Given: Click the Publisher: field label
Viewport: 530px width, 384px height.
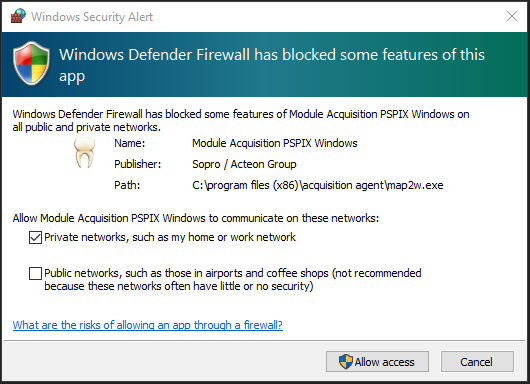Looking at the screenshot, I should click(x=138, y=164).
